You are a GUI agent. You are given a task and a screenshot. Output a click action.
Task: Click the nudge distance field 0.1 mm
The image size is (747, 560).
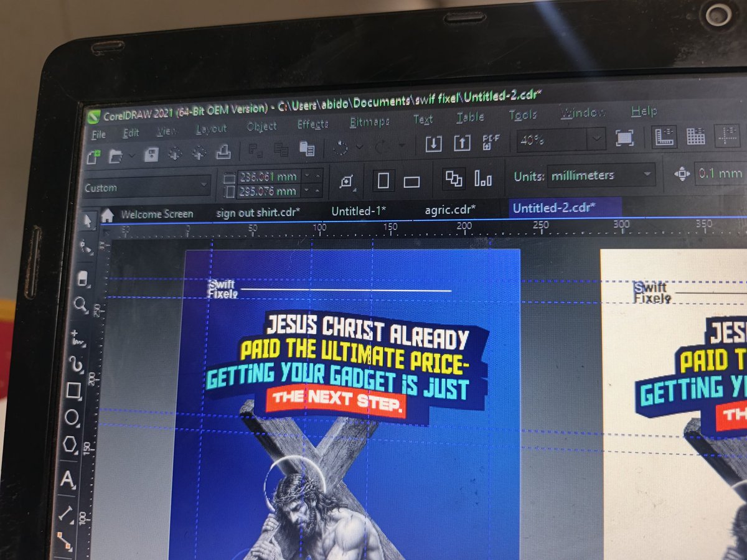[x=720, y=173]
